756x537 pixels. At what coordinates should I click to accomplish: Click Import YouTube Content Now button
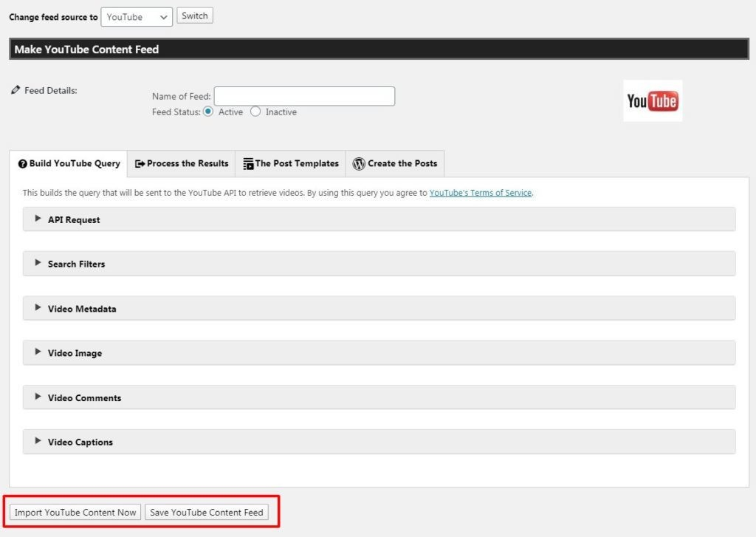(75, 512)
